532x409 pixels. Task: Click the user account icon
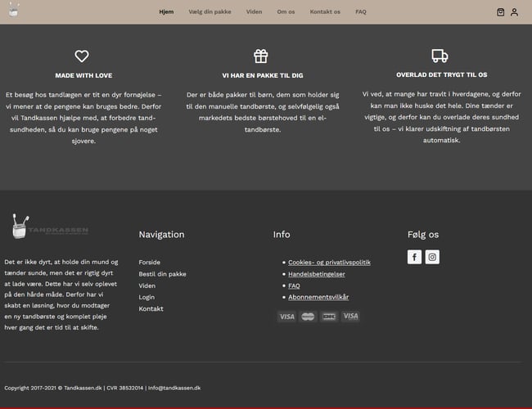(x=514, y=12)
